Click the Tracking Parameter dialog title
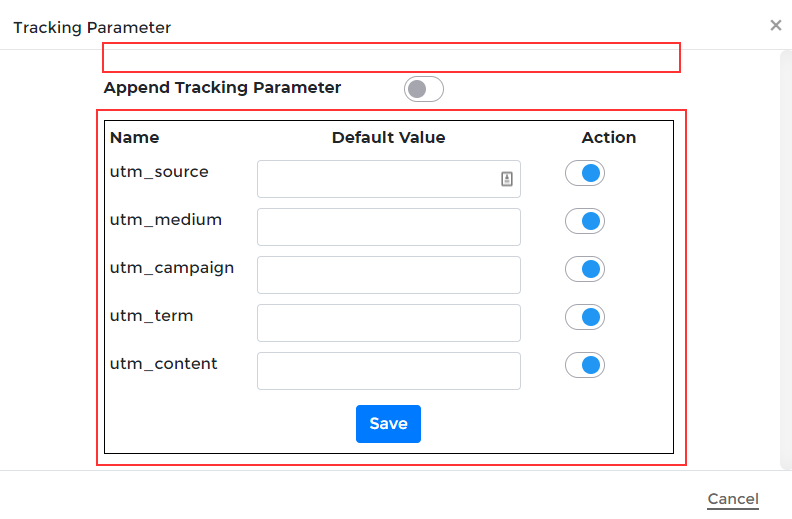 [x=92, y=28]
